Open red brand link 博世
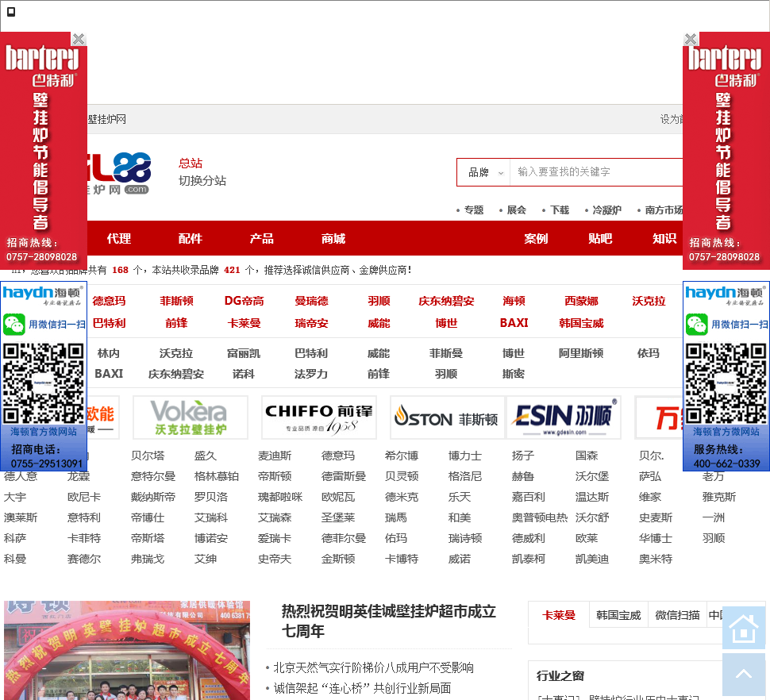Image resolution: width=770 pixels, height=700 pixels. [446, 323]
